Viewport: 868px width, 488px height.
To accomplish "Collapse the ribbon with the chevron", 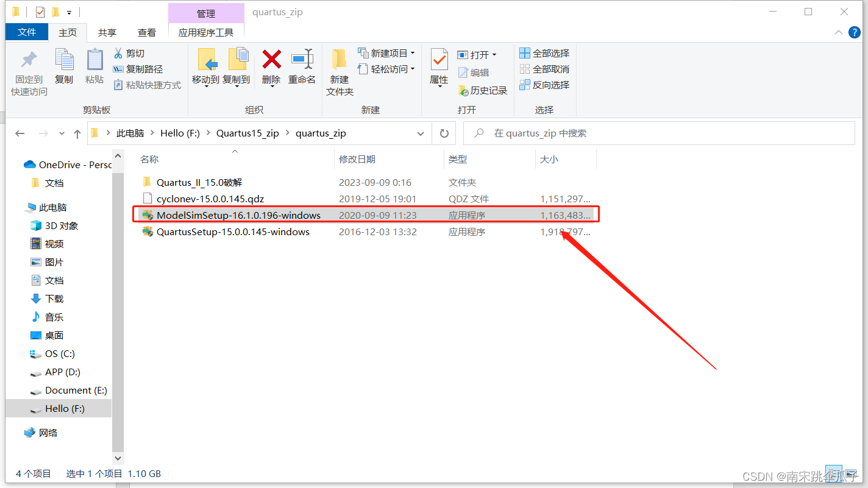I will coord(838,32).
